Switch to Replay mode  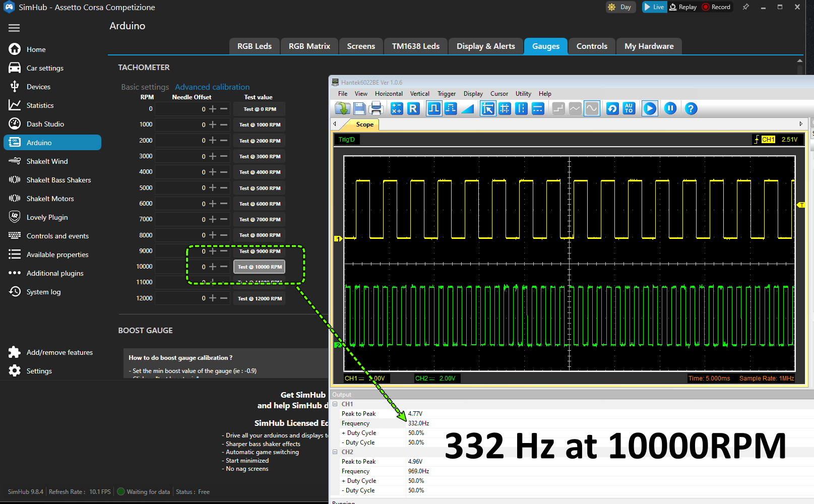tap(683, 7)
